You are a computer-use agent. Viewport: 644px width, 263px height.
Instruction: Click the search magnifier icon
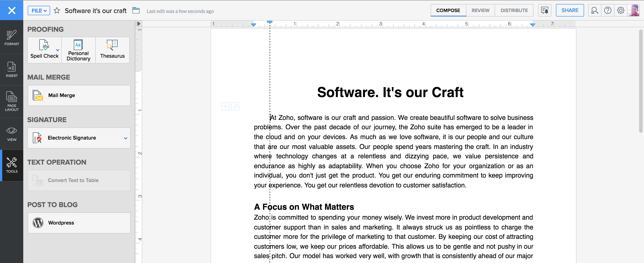click(594, 10)
